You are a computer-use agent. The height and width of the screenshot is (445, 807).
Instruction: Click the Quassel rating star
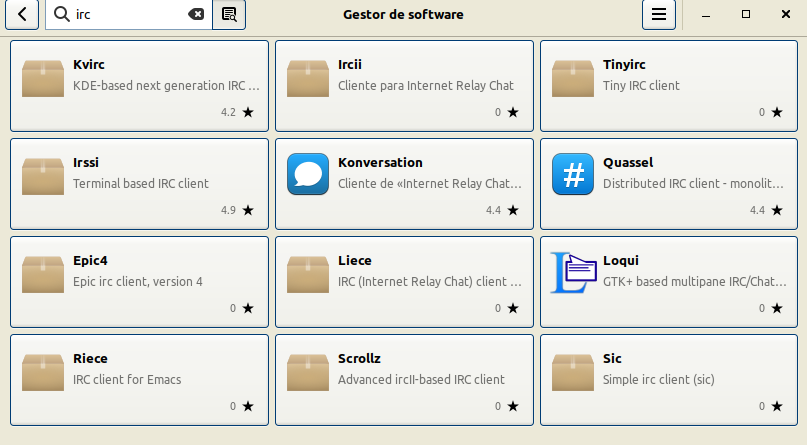coord(777,210)
